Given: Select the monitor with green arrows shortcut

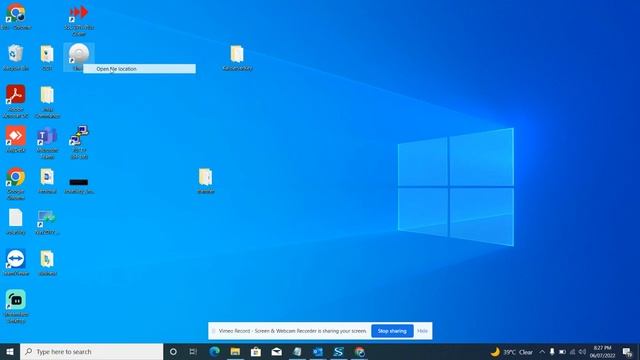Looking at the screenshot, I should click(x=47, y=222).
